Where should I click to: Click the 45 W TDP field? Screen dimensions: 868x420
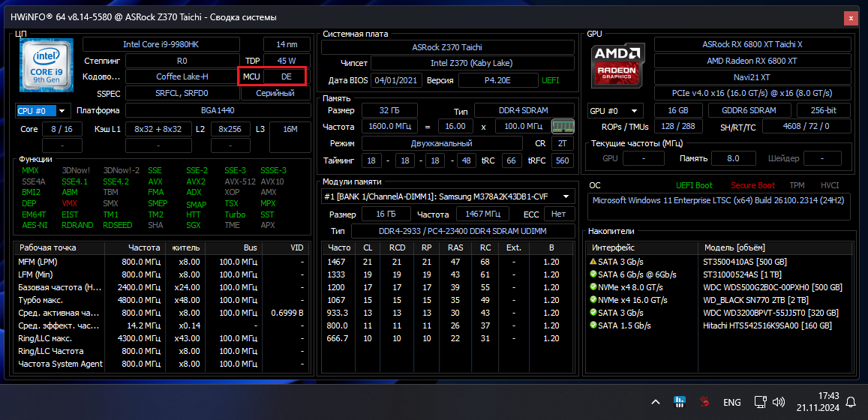pyautogui.click(x=287, y=60)
